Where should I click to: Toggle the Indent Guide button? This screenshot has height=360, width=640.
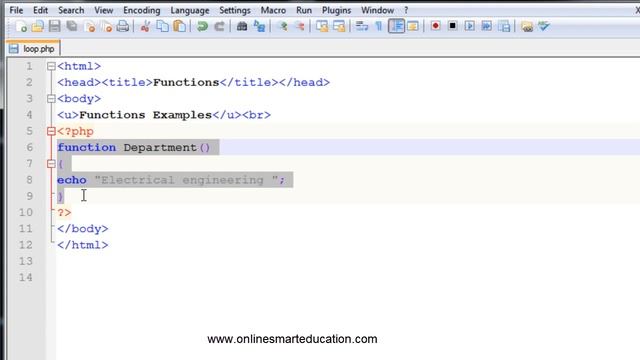click(x=396, y=27)
